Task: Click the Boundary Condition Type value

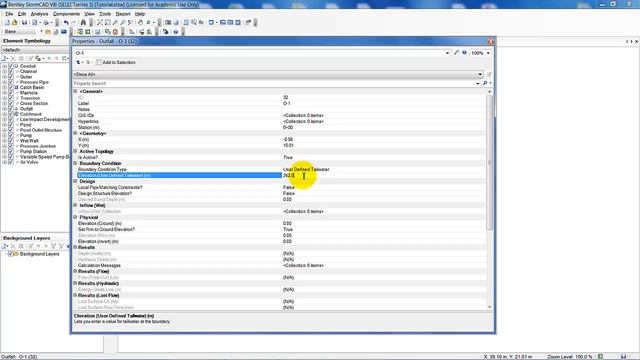Action: [x=306, y=169]
